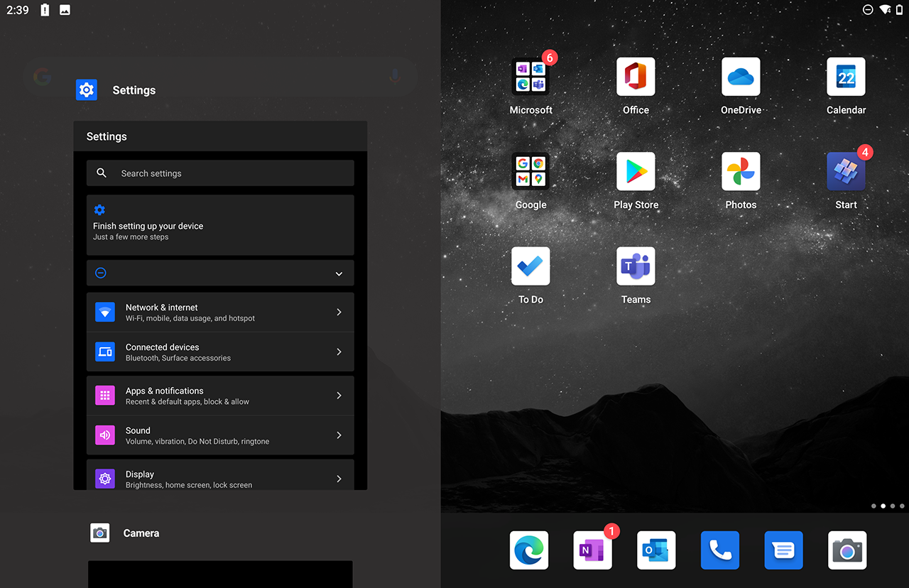909x588 pixels.
Task: Open the Microsoft apps folder
Action: point(530,77)
